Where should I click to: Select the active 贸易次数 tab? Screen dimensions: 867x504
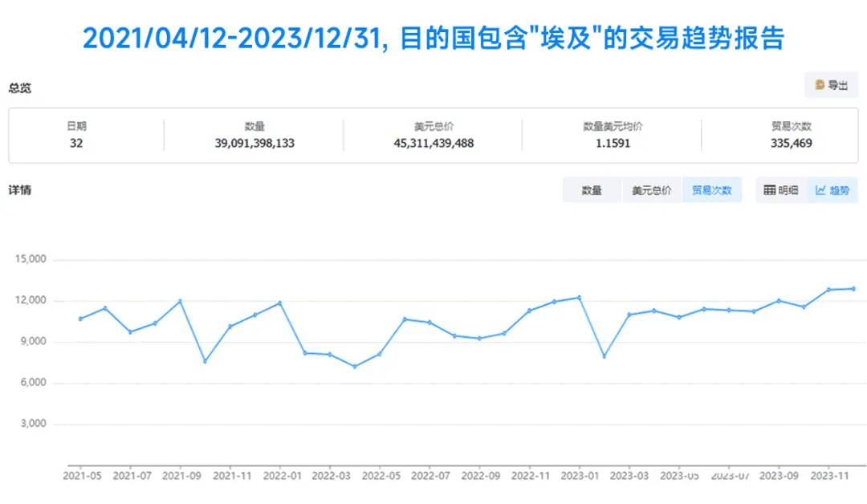point(712,189)
